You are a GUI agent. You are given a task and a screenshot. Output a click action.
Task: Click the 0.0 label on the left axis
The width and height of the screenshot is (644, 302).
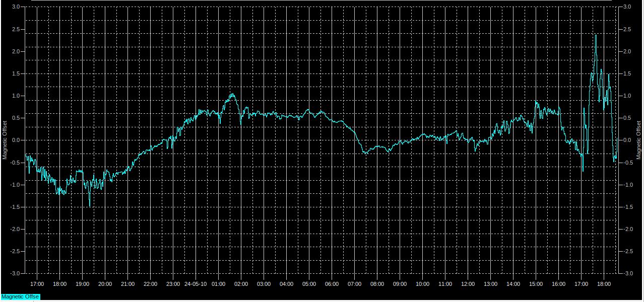(x=16, y=140)
